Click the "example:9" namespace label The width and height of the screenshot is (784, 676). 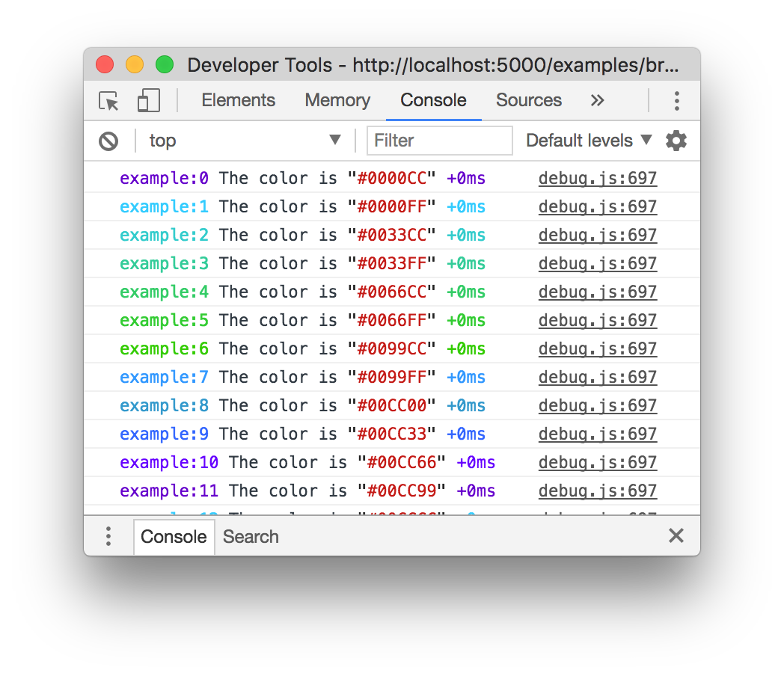tap(164, 434)
